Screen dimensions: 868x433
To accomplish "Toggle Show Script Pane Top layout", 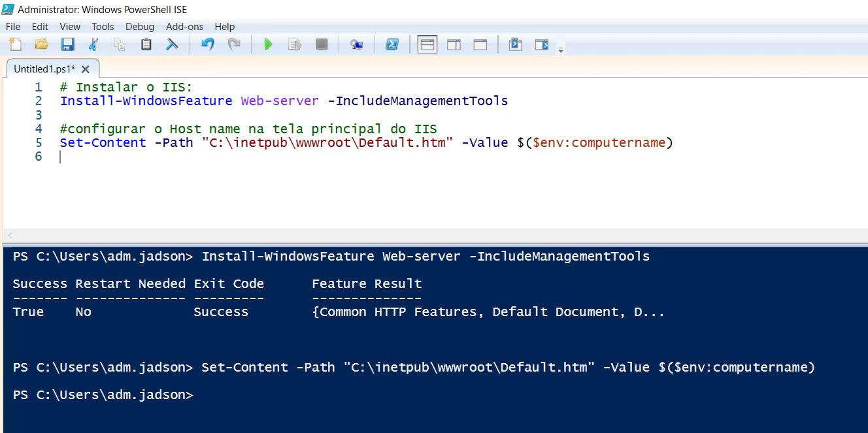I will click(x=427, y=44).
